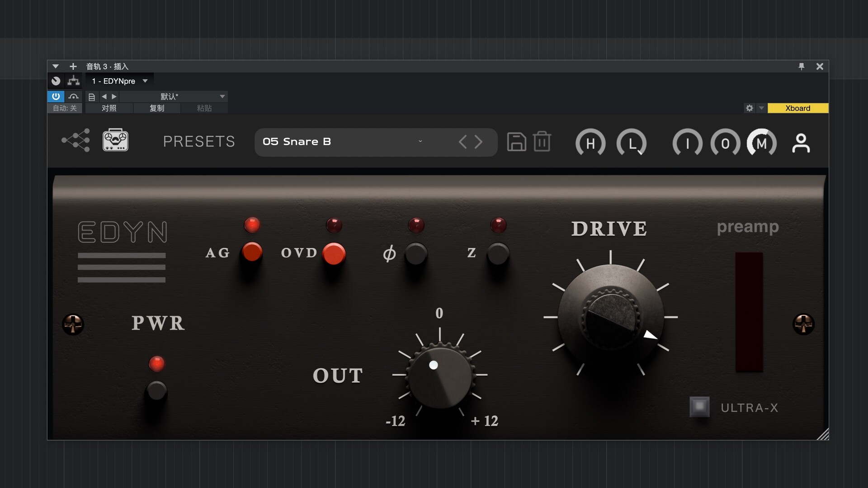This screenshot has height=488, width=868.
Task: Toggle the OVD red button
Action: tap(334, 253)
